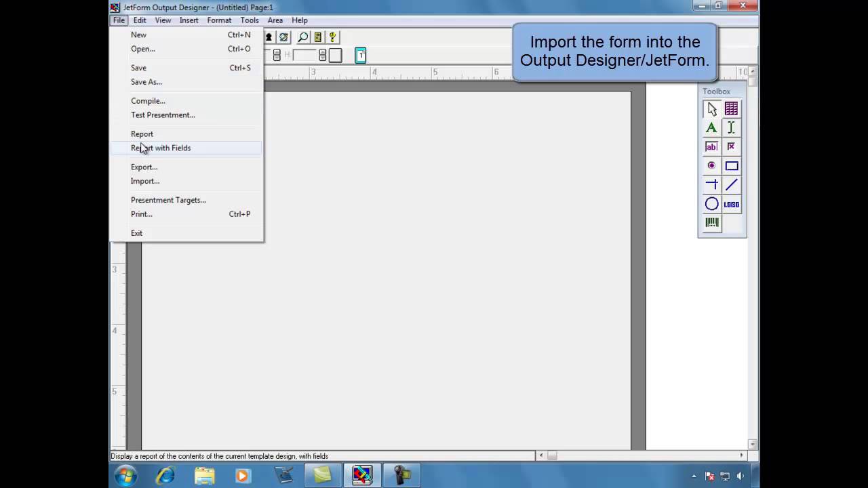Open the Edit menu
This screenshot has height=488, width=868.
140,20
